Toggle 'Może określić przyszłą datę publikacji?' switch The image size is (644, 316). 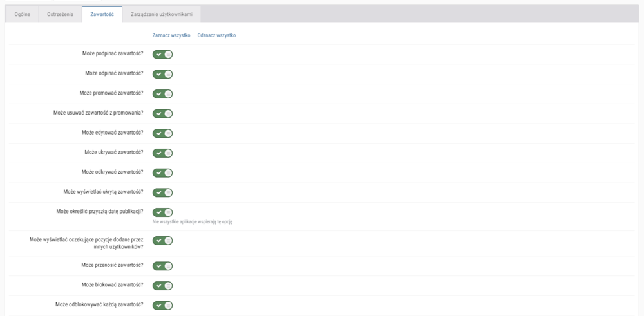pyautogui.click(x=162, y=212)
